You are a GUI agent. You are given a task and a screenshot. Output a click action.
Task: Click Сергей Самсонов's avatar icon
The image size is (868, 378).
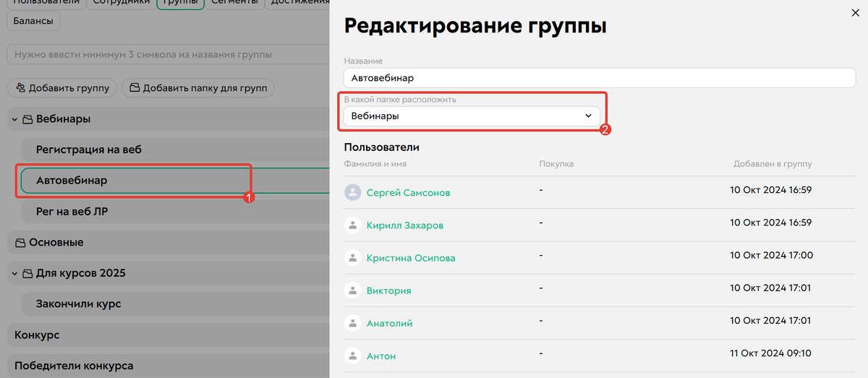[x=353, y=192]
